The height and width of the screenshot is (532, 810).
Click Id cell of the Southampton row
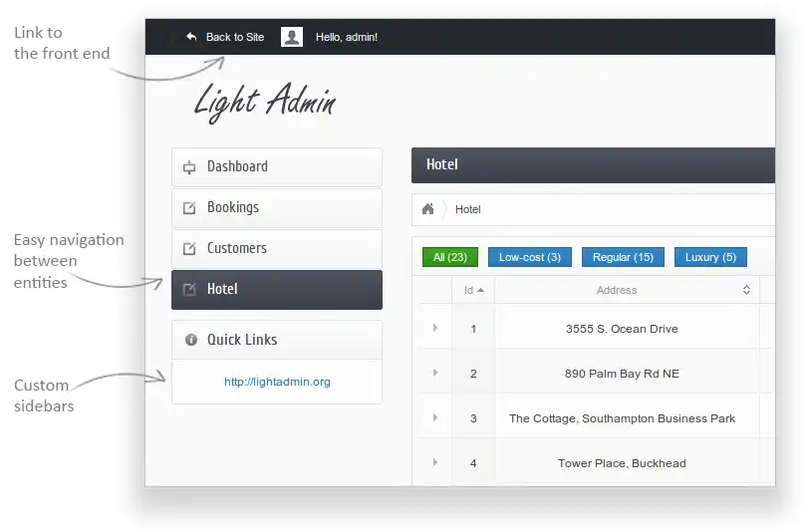(473, 416)
